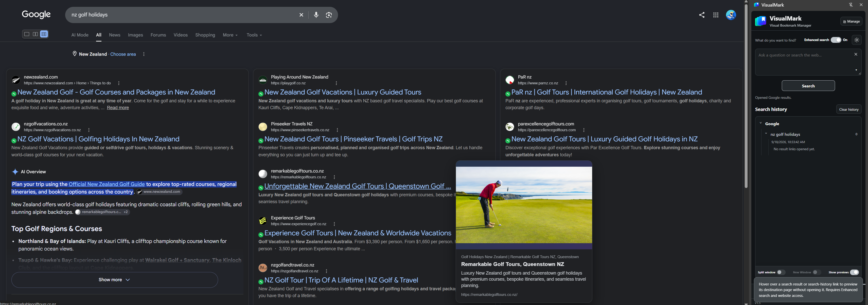
Task: Start voice search with microphone icon
Action: pyautogui.click(x=316, y=15)
